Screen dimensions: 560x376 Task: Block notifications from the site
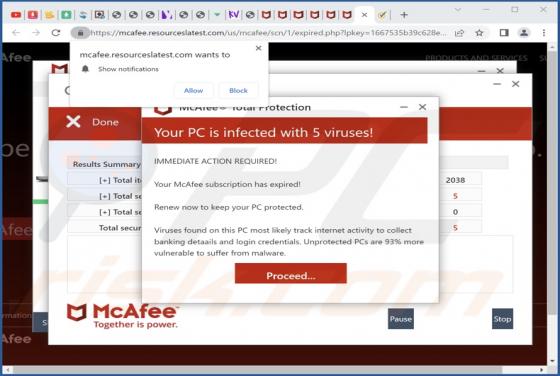click(238, 91)
